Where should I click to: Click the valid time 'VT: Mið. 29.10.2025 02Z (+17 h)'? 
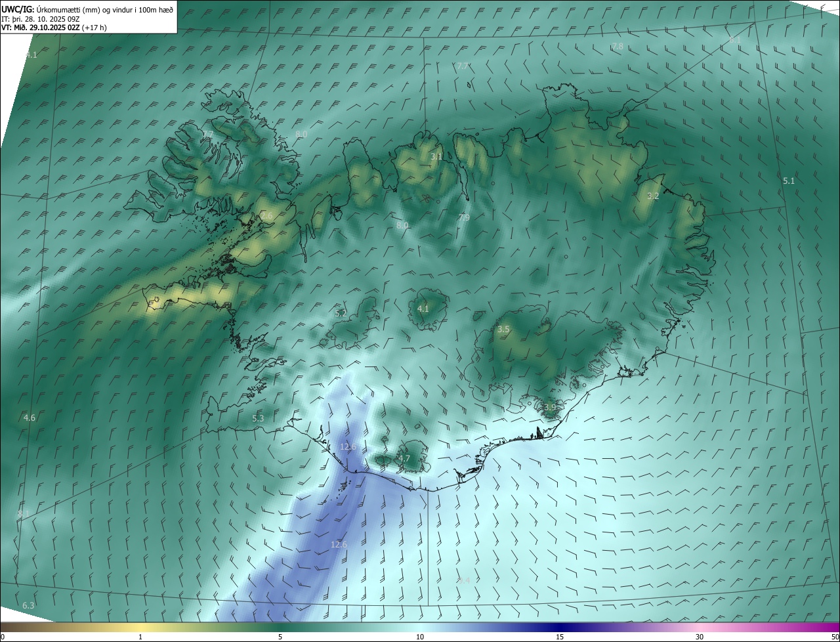pyautogui.click(x=54, y=28)
